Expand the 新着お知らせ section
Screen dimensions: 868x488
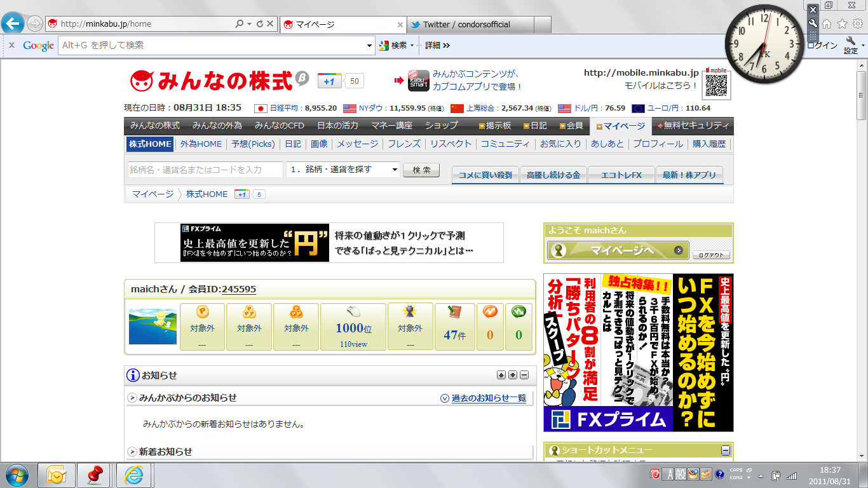[133, 452]
